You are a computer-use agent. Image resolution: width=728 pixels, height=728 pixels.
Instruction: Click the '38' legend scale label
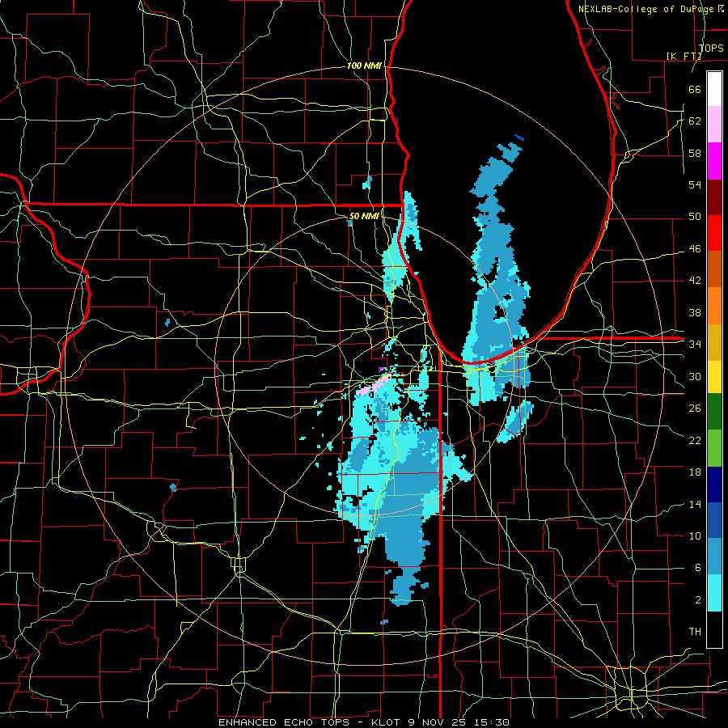[695, 312]
